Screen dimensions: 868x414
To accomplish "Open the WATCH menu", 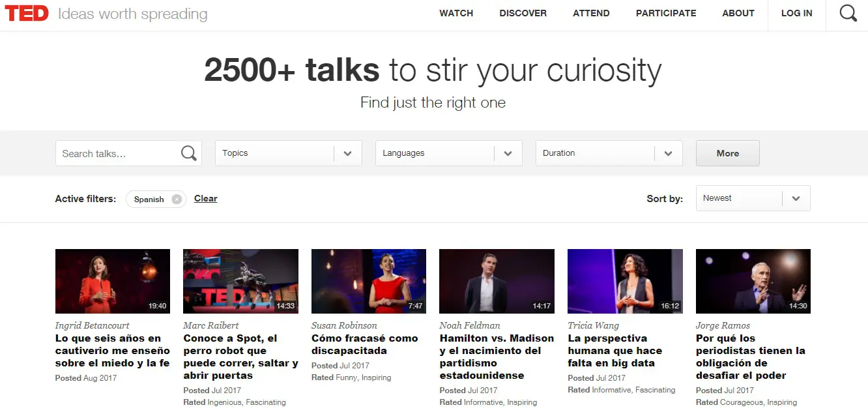I will point(456,13).
